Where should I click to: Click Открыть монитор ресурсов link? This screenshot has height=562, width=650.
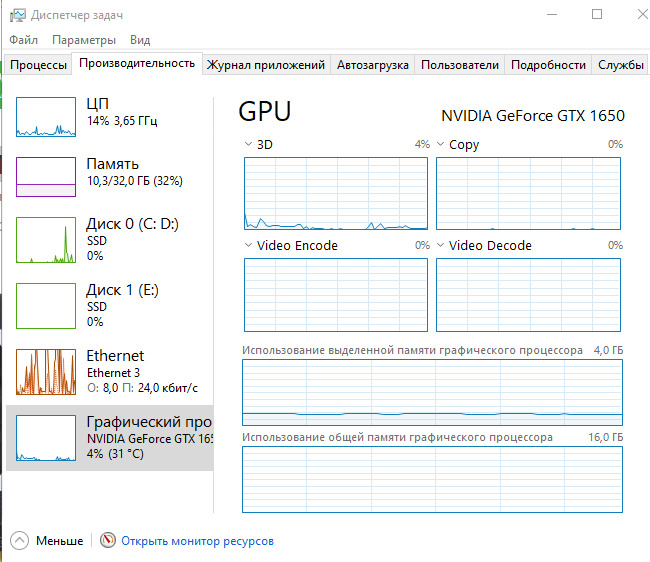(197, 541)
